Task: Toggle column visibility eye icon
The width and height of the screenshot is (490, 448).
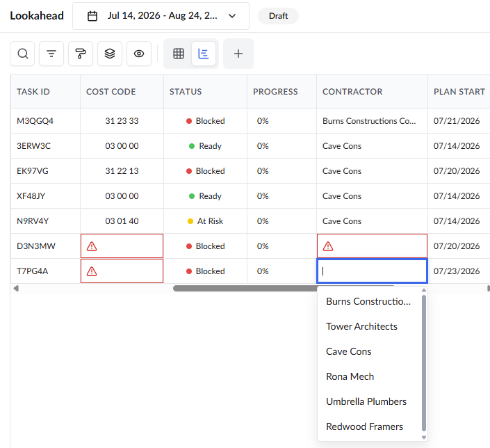Action: tap(139, 54)
